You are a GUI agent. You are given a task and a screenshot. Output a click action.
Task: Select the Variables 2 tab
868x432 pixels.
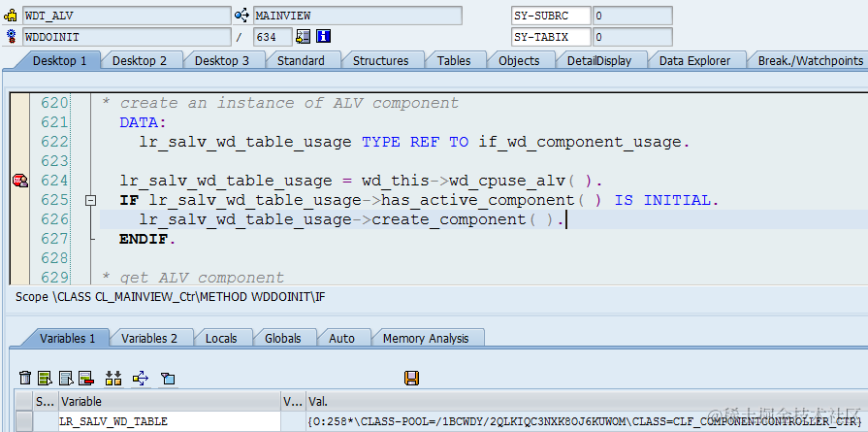pyautogui.click(x=149, y=339)
